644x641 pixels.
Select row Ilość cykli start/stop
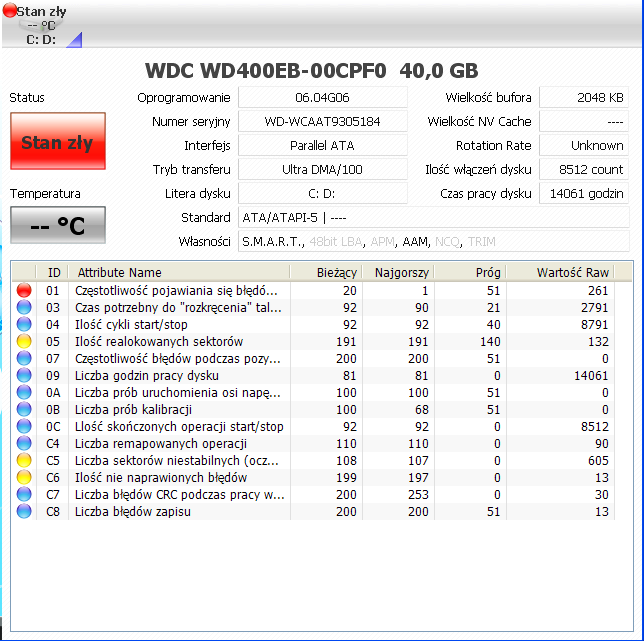(313, 324)
